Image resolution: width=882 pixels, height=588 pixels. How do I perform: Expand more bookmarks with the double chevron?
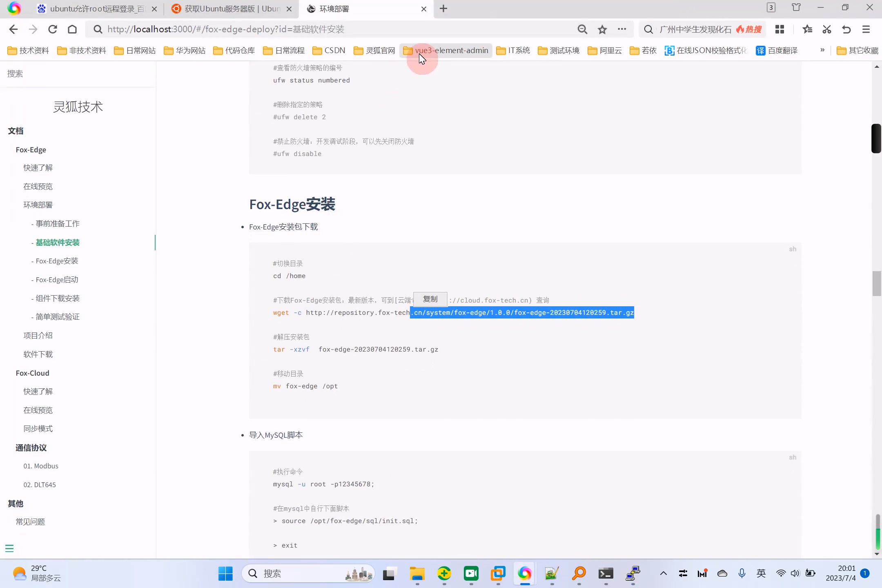[822, 50]
